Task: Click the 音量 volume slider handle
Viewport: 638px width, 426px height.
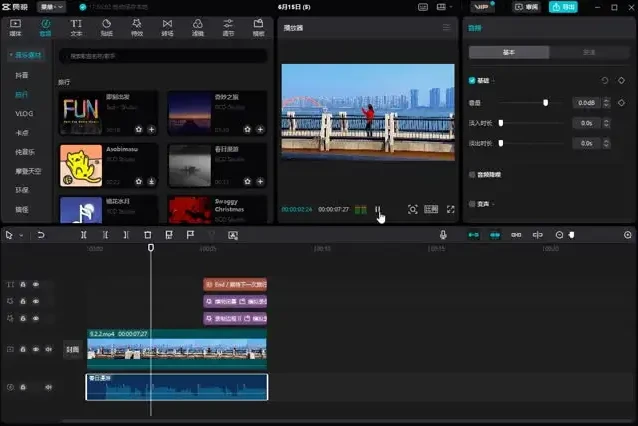Action: [545, 102]
